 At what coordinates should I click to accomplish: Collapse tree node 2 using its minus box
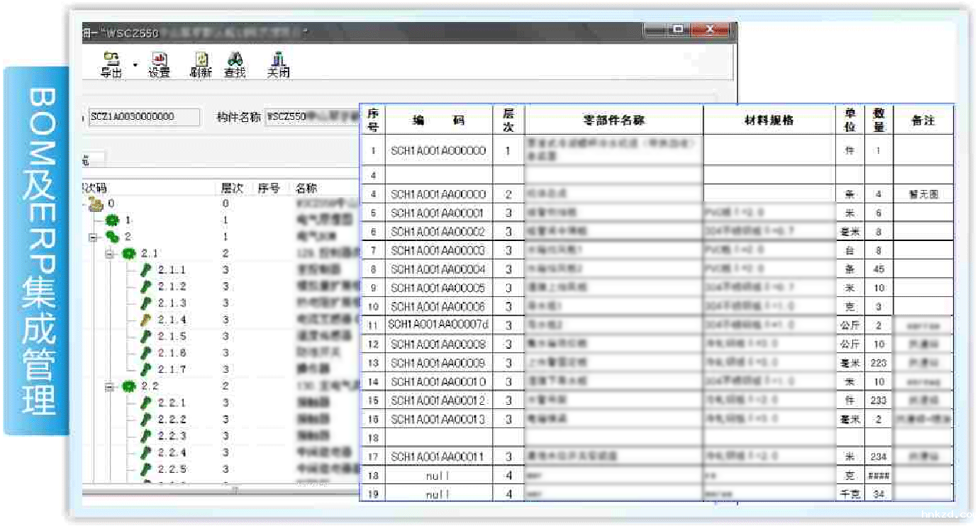tap(92, 237)
